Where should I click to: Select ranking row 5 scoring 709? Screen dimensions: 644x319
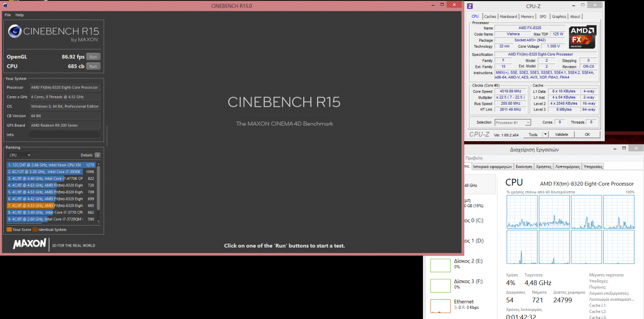coord(51,192)
